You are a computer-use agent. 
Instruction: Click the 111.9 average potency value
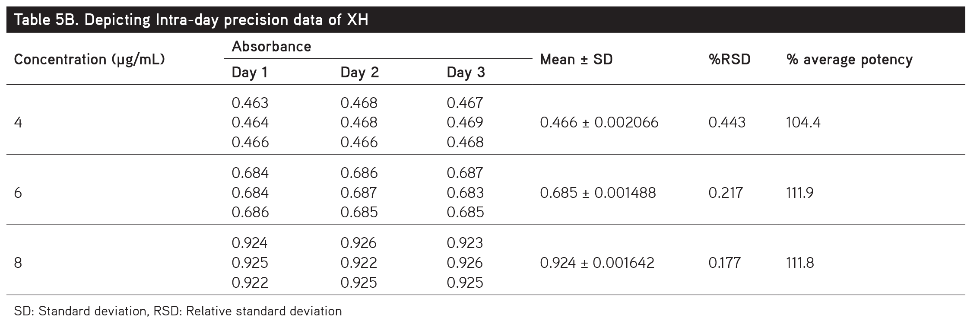799,193
